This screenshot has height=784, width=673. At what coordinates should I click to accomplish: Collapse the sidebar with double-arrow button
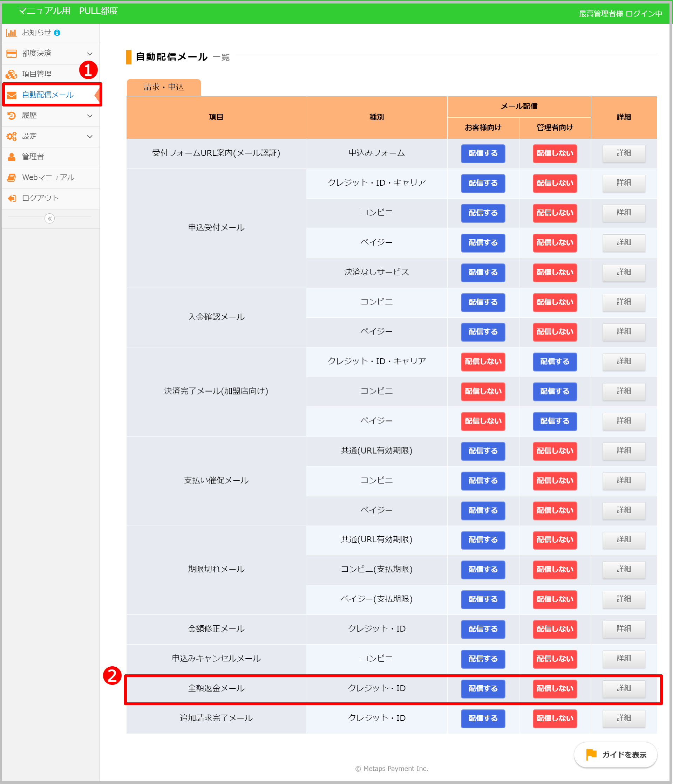[49, 218]
